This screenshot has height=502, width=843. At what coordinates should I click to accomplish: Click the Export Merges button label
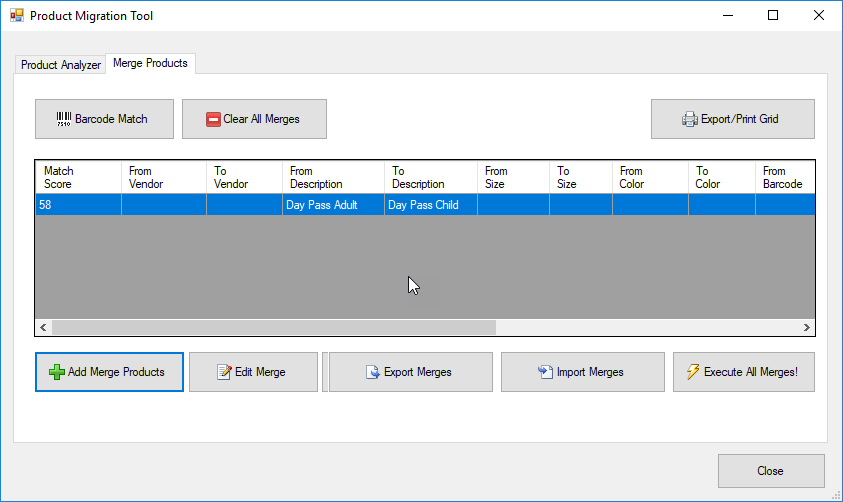tap(418, 372)
